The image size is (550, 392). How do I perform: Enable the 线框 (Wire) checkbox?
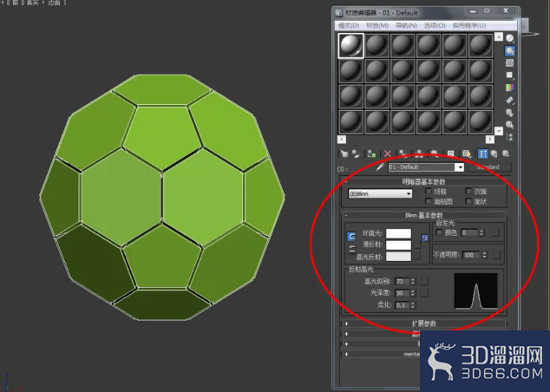428,191
